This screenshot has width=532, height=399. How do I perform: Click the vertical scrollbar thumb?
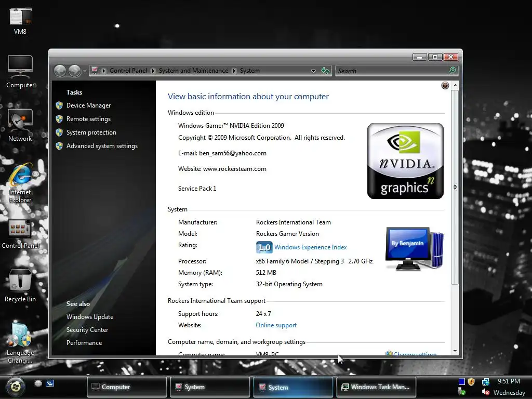click(x=455, y=187)
